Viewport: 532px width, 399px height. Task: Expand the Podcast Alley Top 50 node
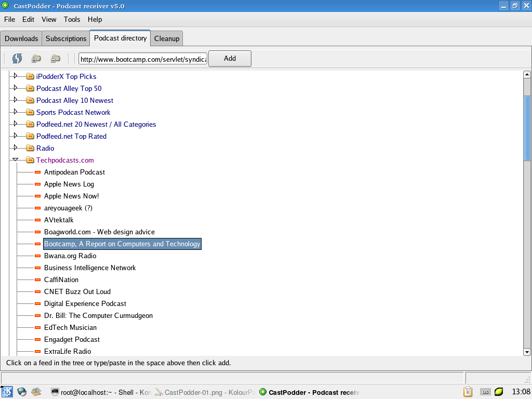tap(15, 87)
